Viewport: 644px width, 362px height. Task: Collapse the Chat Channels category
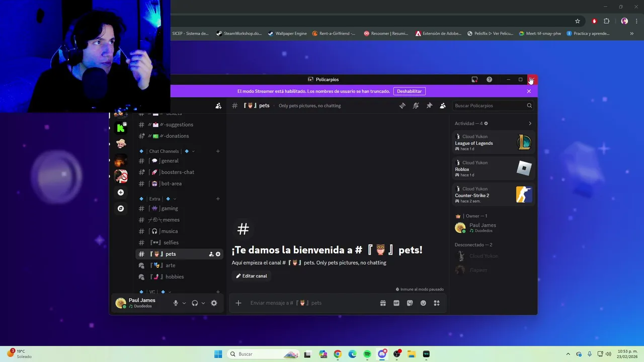tap(167, 151)
